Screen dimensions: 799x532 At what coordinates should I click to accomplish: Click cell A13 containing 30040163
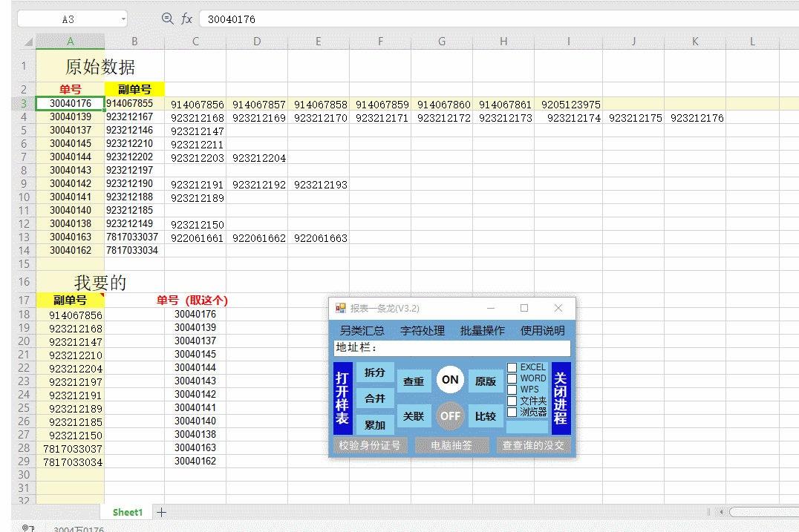pos(71,237)
